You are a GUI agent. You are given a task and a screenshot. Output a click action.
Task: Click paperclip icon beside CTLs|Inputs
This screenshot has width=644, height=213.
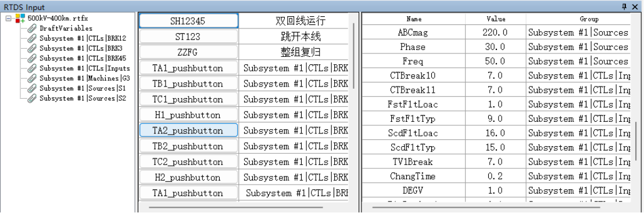[x=32, y=68]
